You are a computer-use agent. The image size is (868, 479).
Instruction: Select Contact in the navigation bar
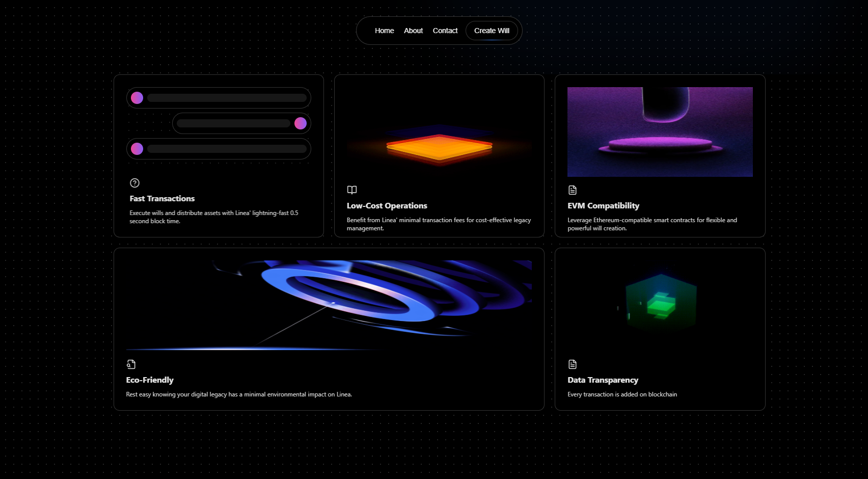click(445, 31)
